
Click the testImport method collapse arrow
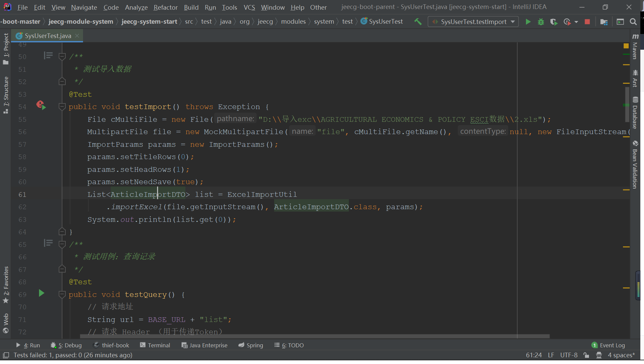click(x=62, y=106)
